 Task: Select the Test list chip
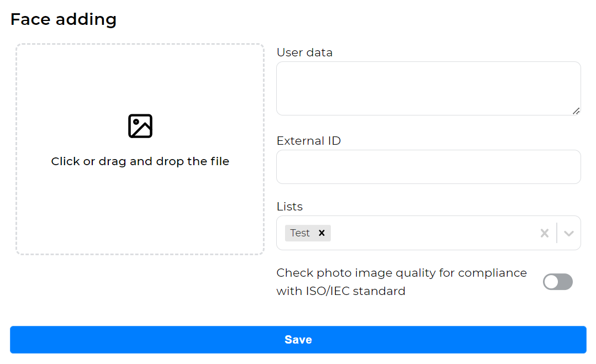(301, 233)
